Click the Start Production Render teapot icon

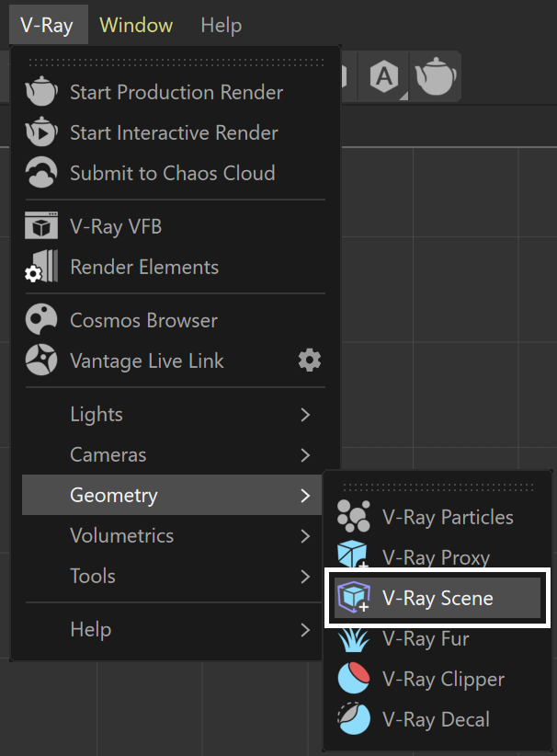point(41,91)
